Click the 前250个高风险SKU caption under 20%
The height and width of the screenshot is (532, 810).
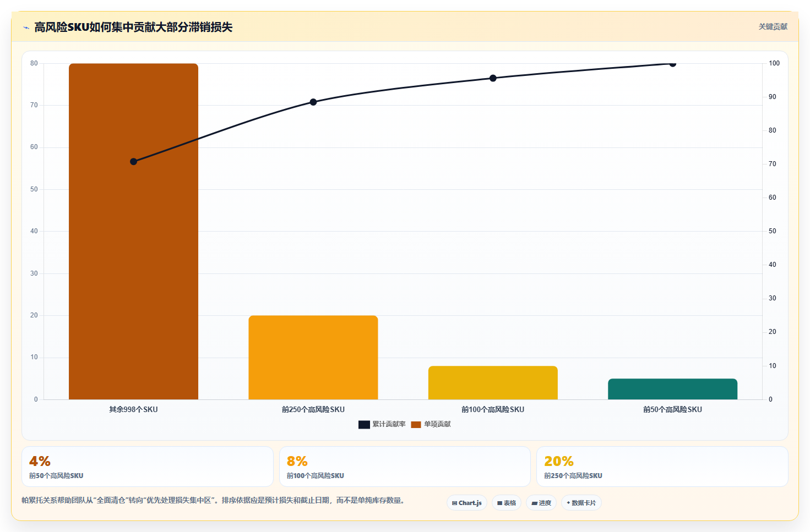point(573,476)
